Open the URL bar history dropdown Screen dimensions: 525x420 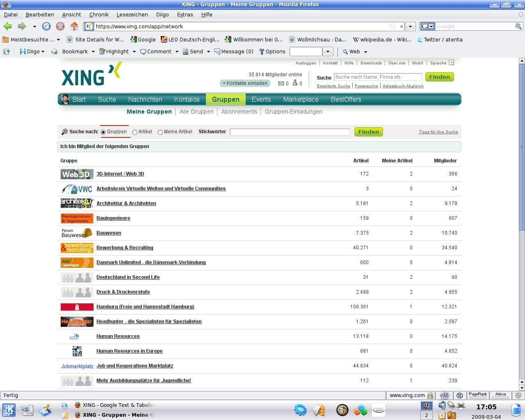(x=410, y=26)
